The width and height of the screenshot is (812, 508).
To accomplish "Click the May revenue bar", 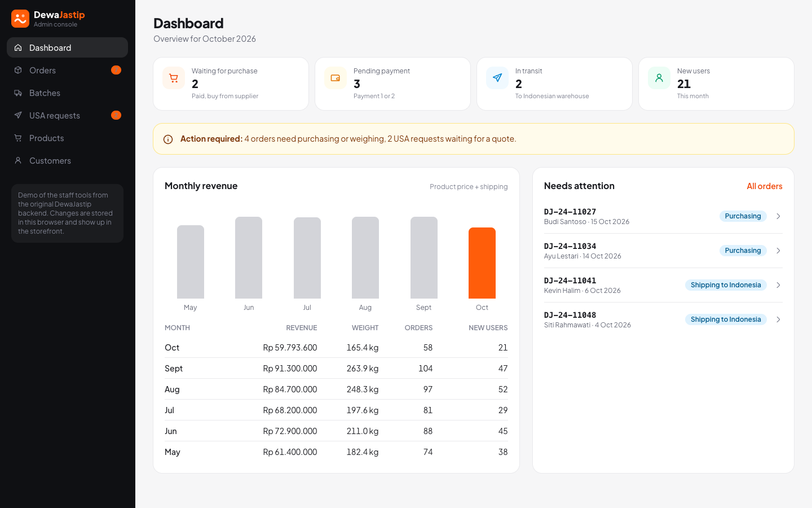I will pos(191,262).
